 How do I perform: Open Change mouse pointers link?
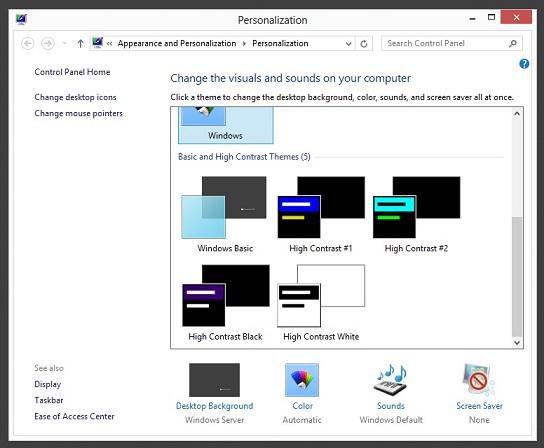tap(78, 113)
